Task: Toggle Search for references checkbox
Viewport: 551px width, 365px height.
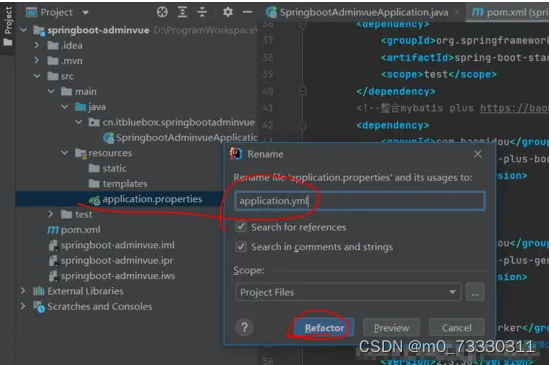Action: coord(241,227)
